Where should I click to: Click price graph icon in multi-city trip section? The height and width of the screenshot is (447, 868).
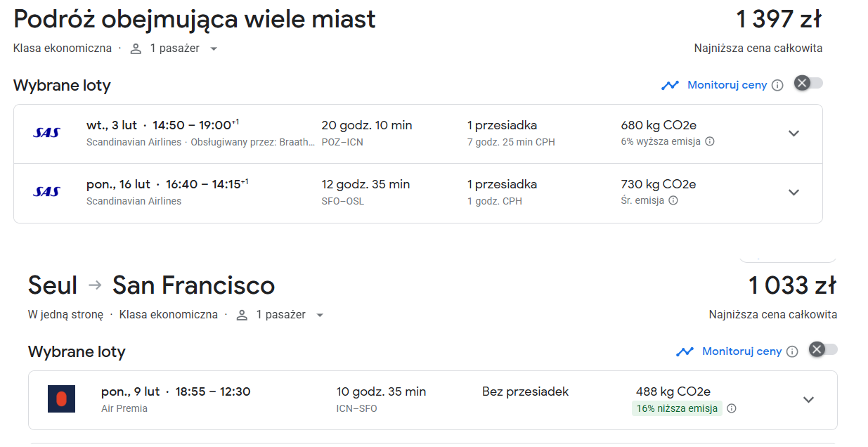(670, 85)
